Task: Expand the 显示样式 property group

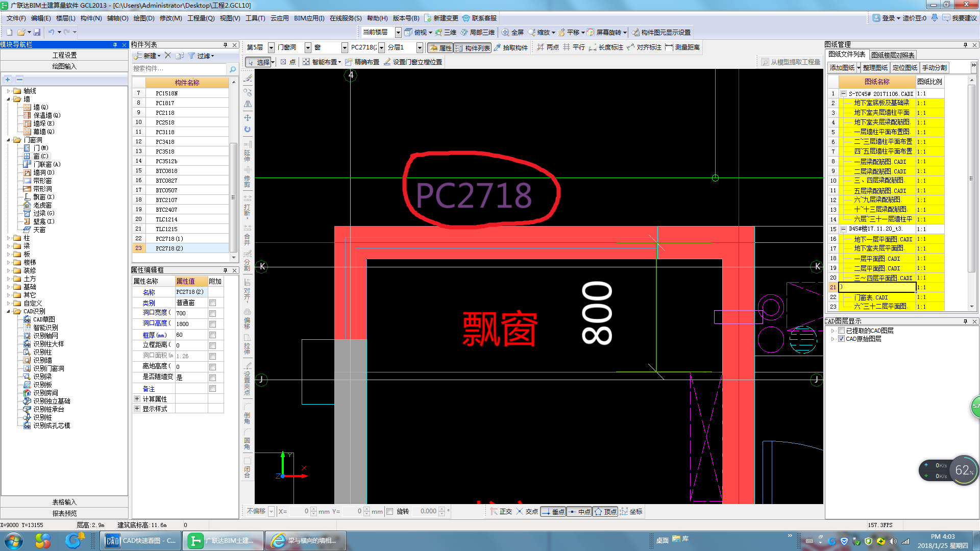Action: [137, 409]
